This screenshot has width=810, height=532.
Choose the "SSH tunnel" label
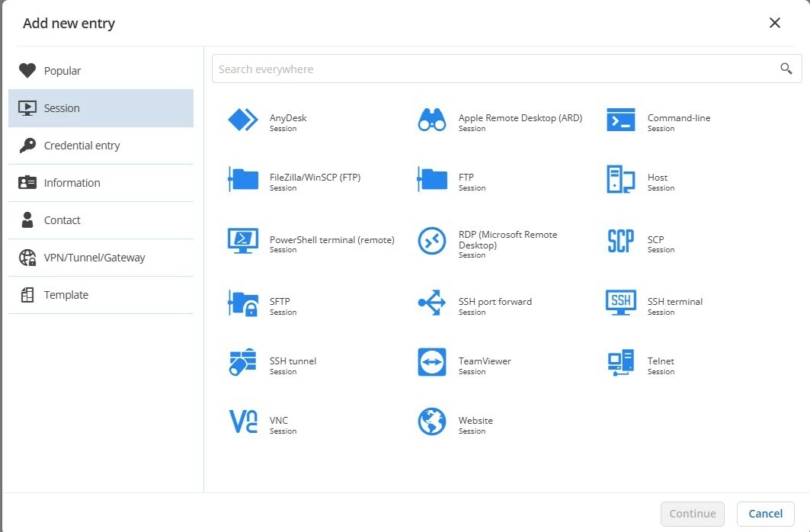click(x=293, y=361)
